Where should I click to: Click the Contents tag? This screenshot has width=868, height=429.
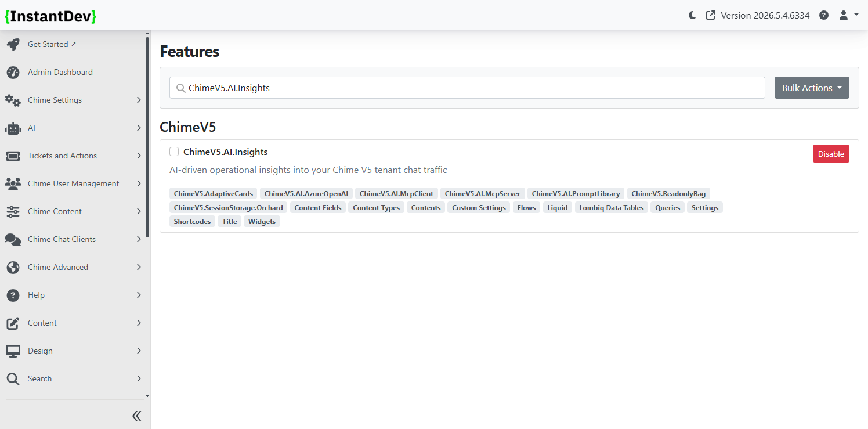click(x=426, y=207)
